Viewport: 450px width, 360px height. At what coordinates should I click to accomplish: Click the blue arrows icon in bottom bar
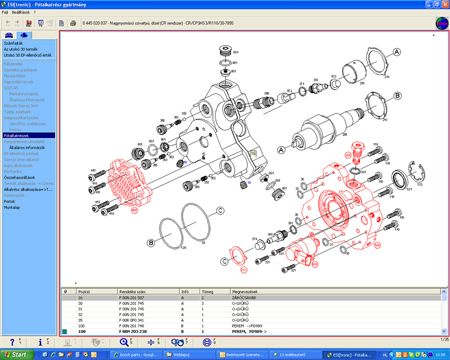151,342
